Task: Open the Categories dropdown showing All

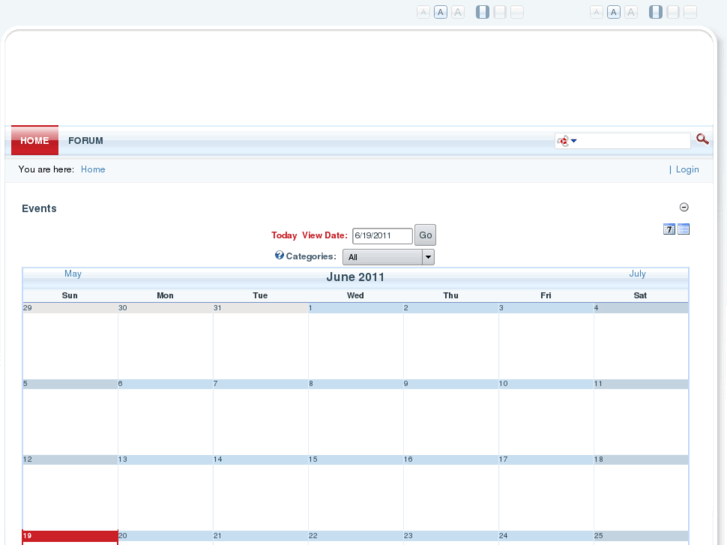Action: coord(388,257)
